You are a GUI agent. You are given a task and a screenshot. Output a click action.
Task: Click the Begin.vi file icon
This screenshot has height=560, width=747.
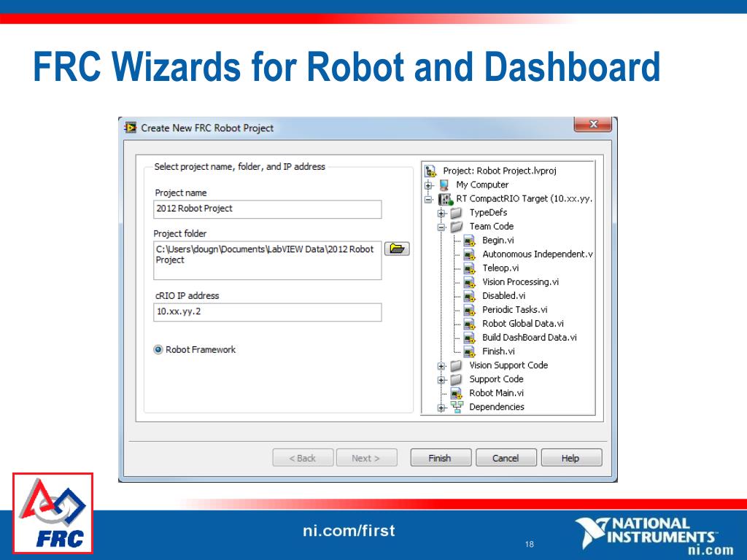click(470, 241)
